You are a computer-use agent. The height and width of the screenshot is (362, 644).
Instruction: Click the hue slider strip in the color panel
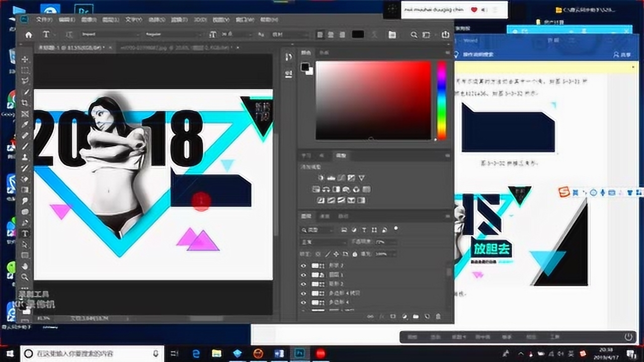(441, 101)
